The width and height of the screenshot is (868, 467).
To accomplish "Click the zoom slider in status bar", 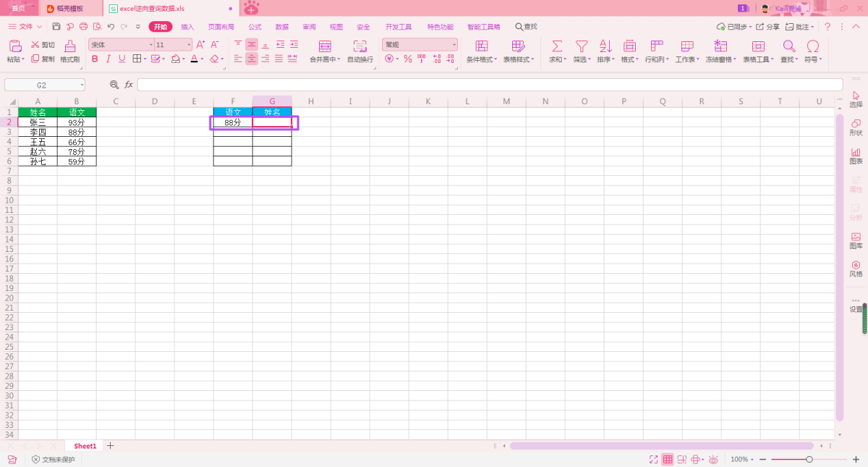I will 809,460.
